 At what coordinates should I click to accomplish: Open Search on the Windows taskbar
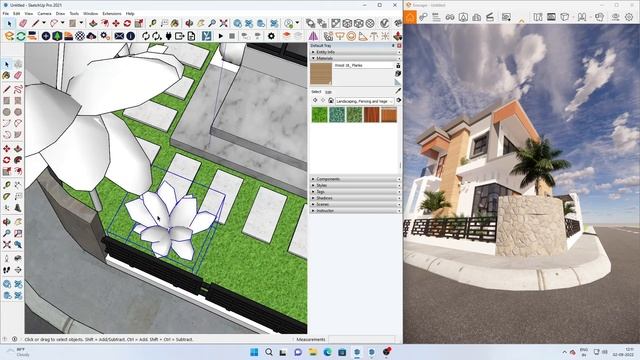click(x=269, y=352)
